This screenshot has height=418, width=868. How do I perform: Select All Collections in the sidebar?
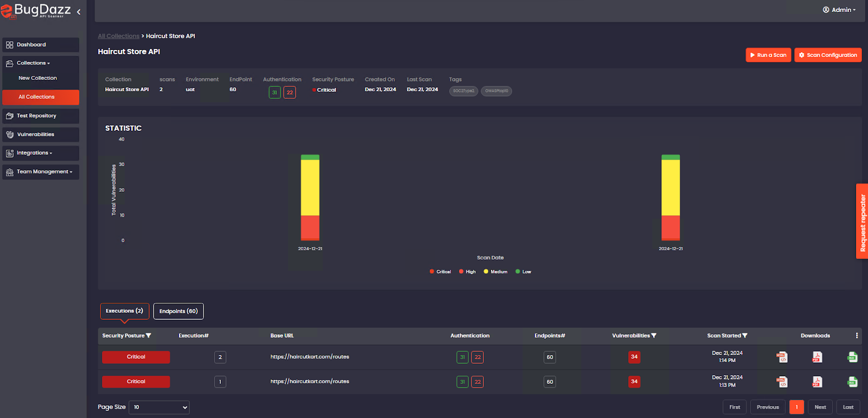(x=41, y=97)
